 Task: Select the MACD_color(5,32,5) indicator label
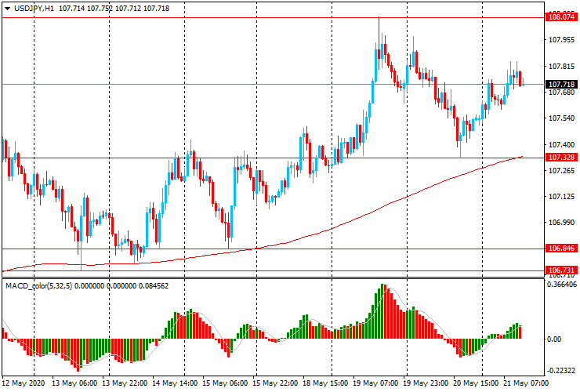pyautogui.click(x=39, y=285)
